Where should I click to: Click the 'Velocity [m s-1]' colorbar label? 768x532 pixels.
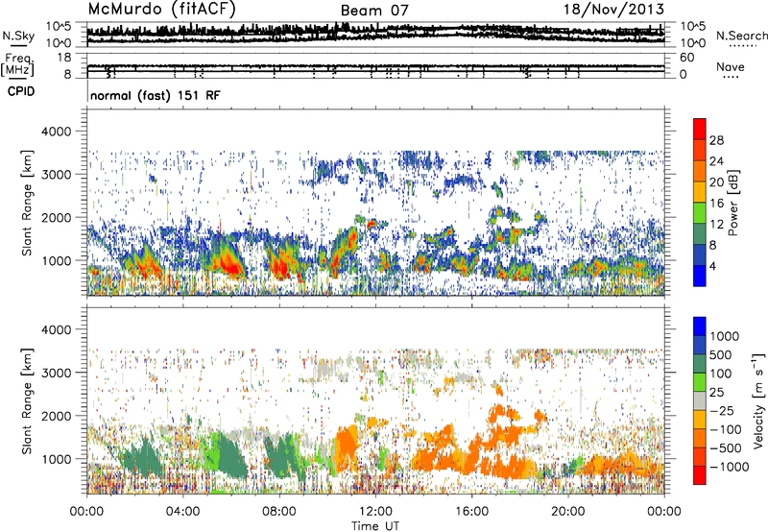758,400
